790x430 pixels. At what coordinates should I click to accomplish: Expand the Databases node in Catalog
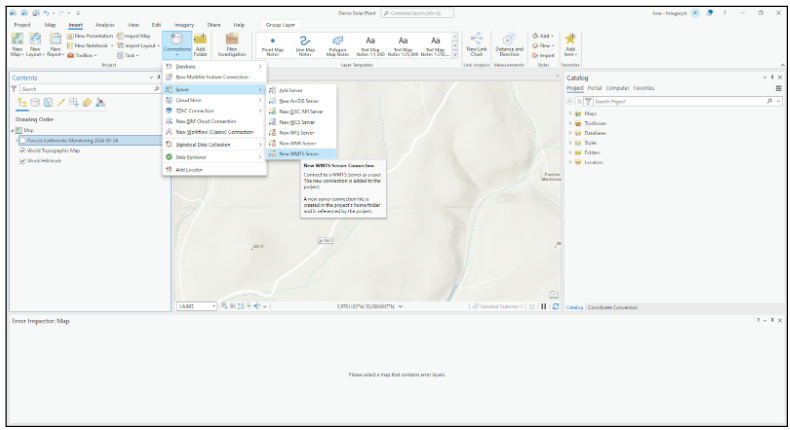pyautogui.click(x=570, y=133)
